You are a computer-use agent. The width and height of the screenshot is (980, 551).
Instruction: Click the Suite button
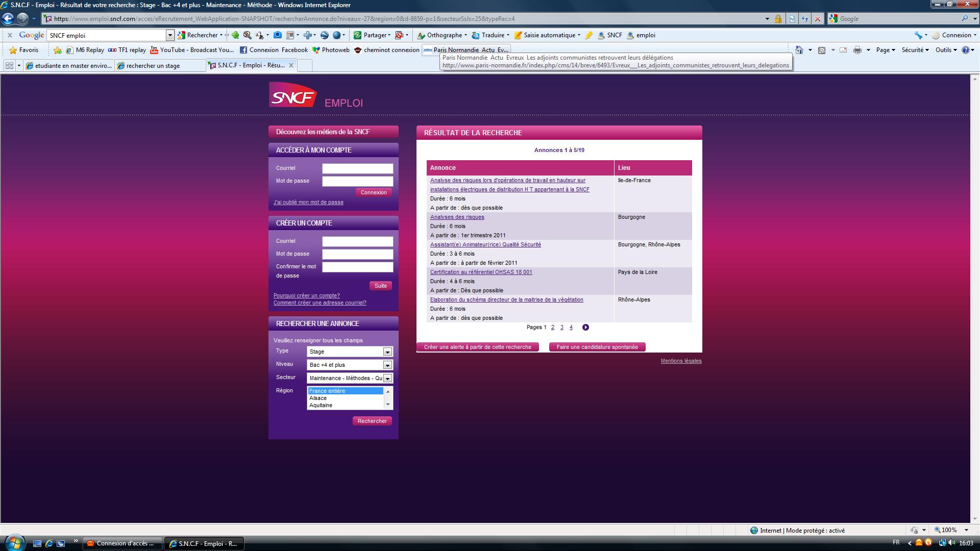pyautogui.click(x=381, y=286)
